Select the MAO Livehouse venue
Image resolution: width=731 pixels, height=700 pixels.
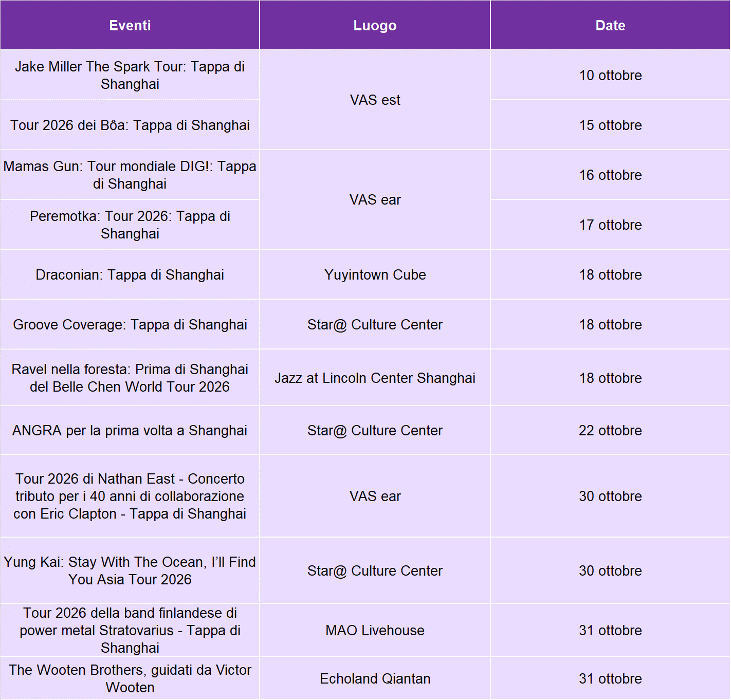(375, 630)
